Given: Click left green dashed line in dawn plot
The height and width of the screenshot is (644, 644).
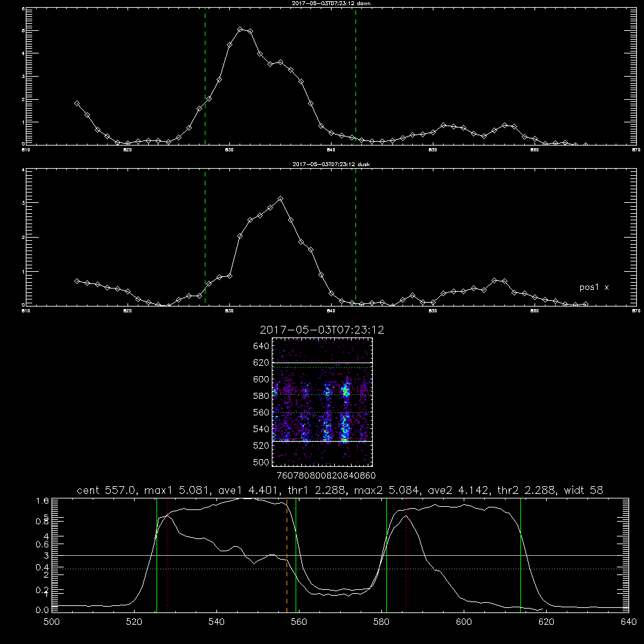Looking at the screenshot, I should pyautogui.click(x=205, y=77).
